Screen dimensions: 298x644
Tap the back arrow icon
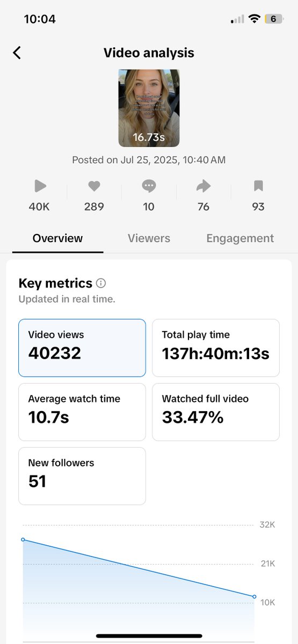(x=17, y=53)
